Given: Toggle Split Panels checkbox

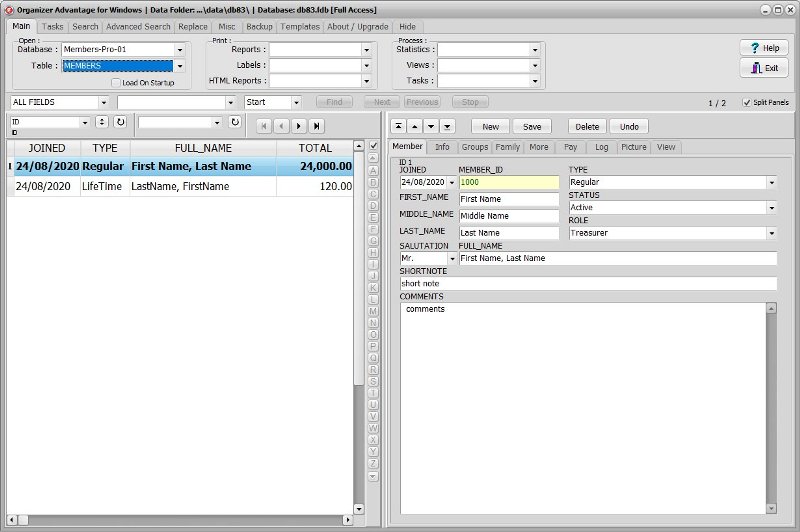Looking at the screenshot, I should click(x=747, y=103).
